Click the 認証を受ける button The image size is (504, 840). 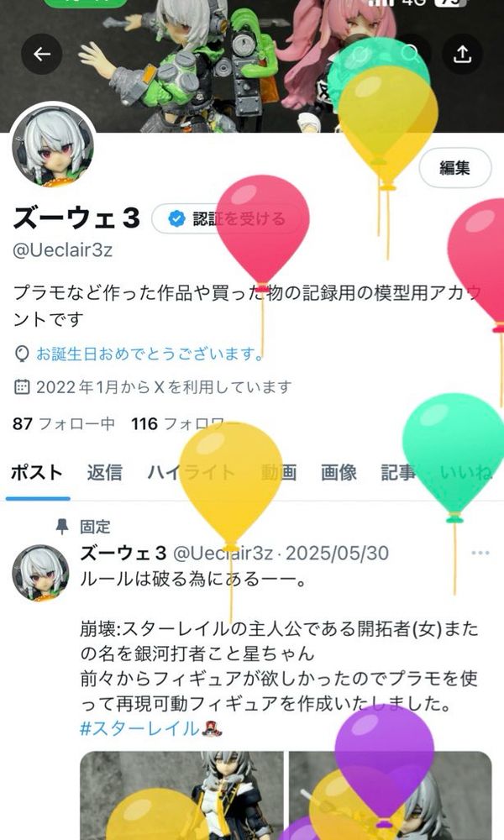coord(227,218)
